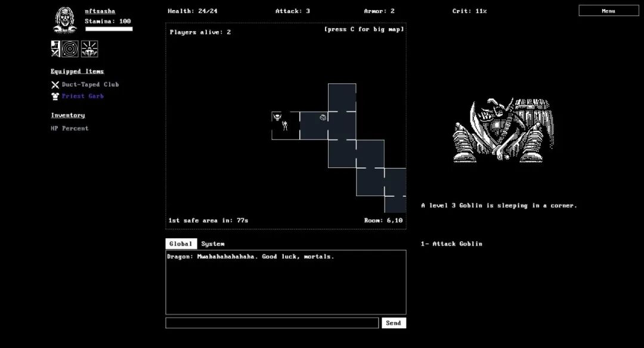644x348 pixels.
Task: Open the Menu button
Action: coord(609,11)
